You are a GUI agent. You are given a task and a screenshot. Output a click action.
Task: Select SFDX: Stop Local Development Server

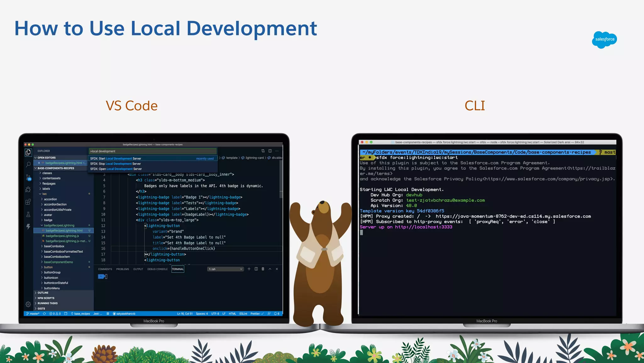115,164
